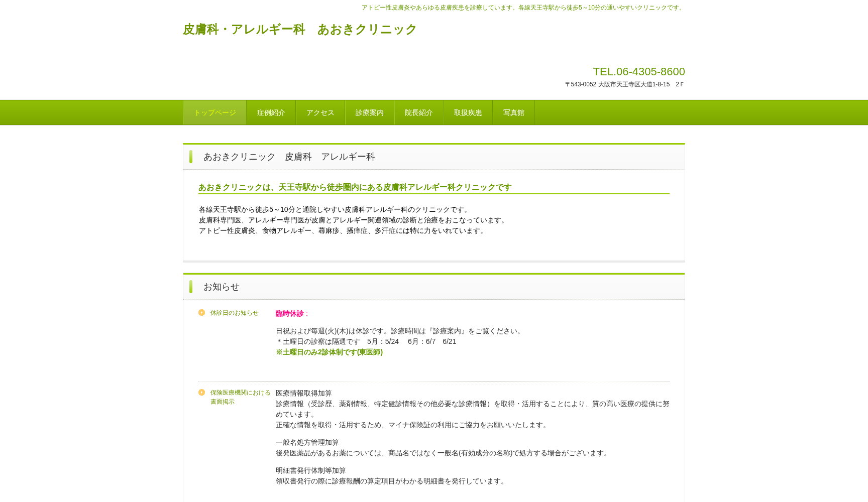Open the 診療案内 menu item

point(370,112)
